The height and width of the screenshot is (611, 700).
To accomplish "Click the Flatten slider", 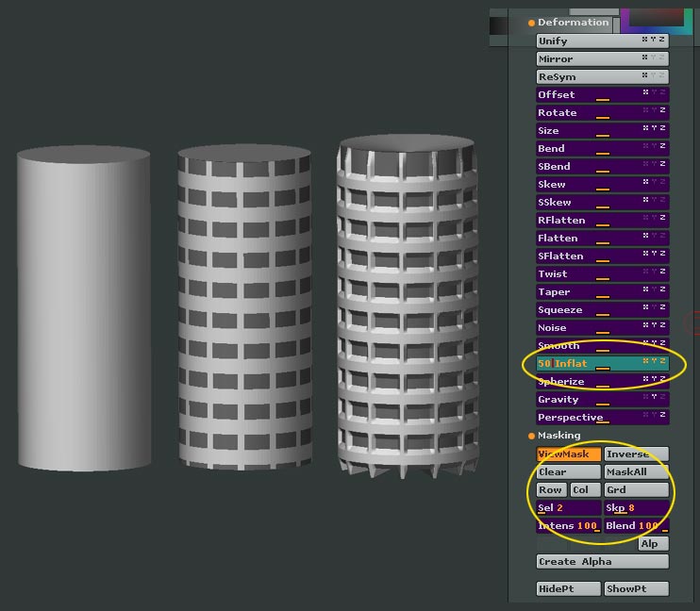I will pos(602,238).
